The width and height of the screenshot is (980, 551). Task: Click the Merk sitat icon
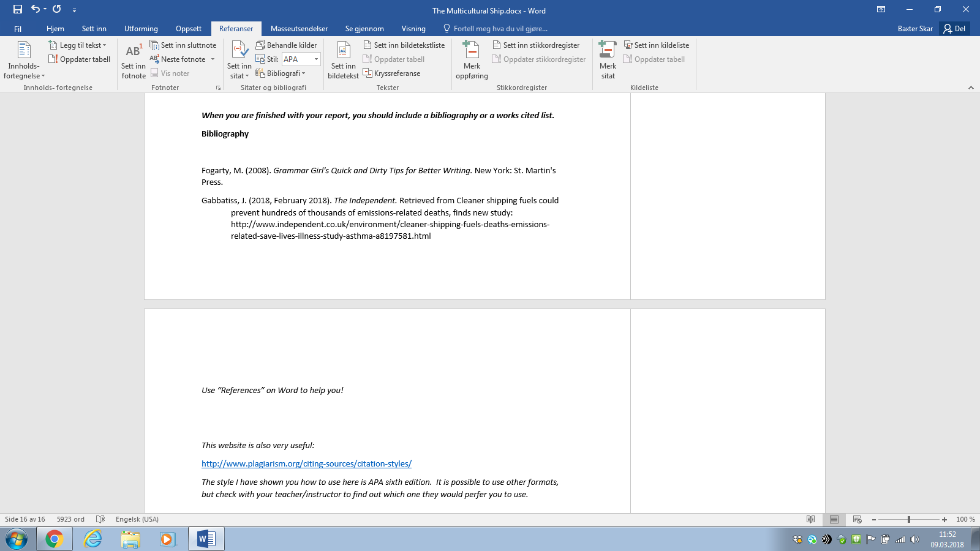[x=608, y=52]
